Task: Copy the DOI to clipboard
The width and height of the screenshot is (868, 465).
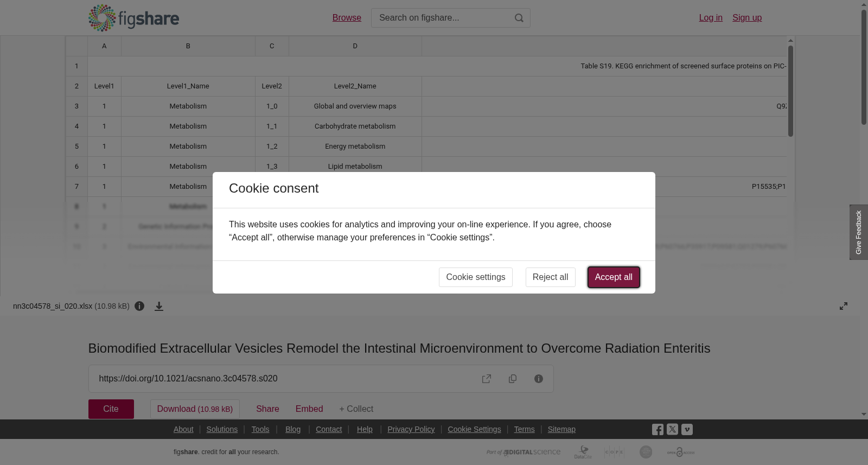Action: pyautogui.click(x=513, y=379)
